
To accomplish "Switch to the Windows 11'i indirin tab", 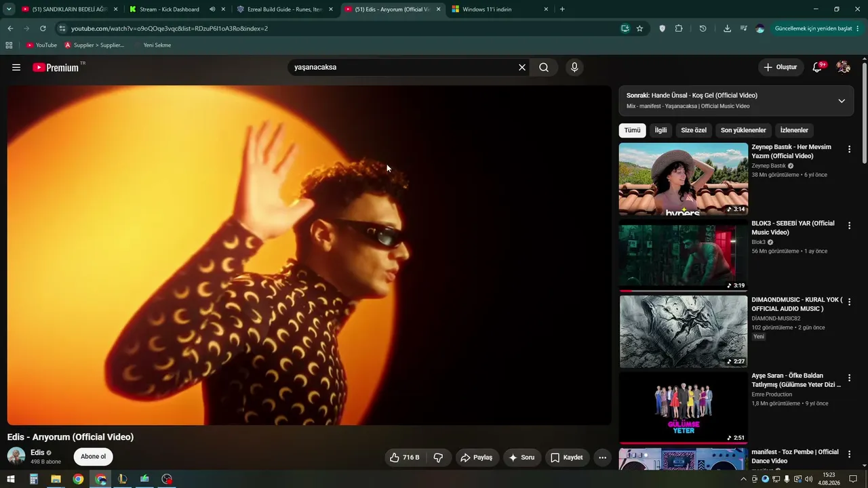I will tap(500, 9).
